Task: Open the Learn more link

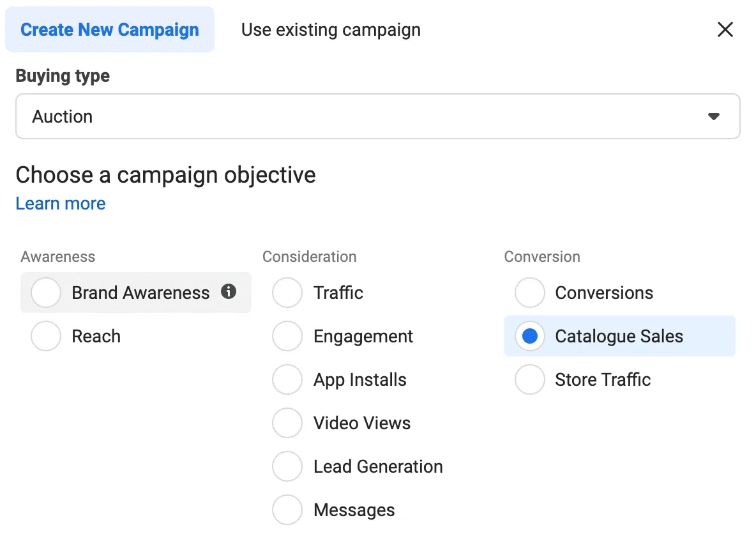Action: (60, 203)
